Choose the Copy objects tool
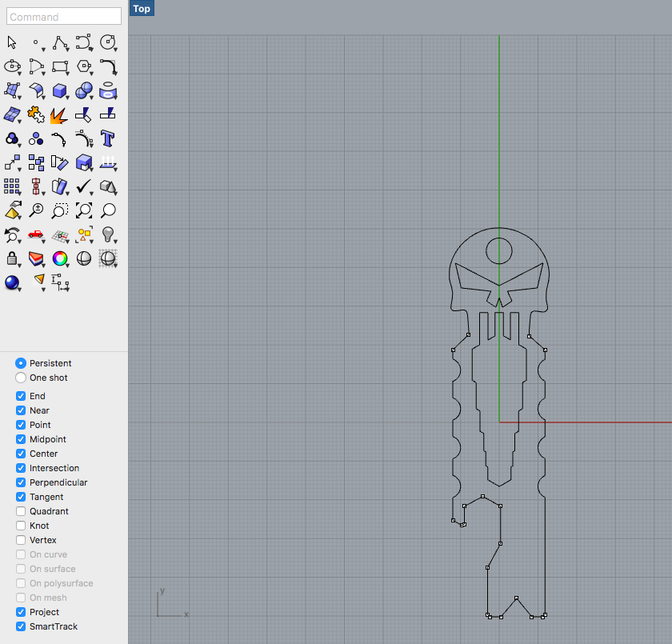The width and height of the screenshot is (672, 644). (x=36, y=162)
